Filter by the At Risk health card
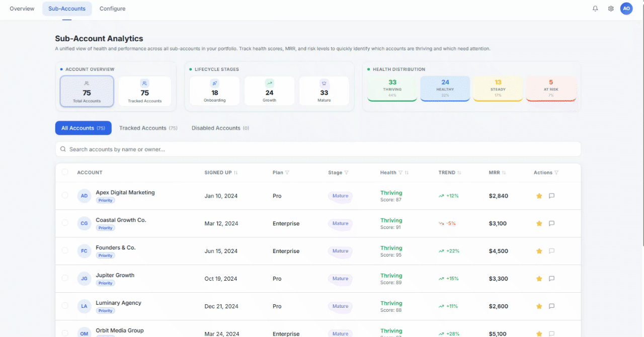Image resolution: width=644 pixels, height=337 pixels. click(551, 89)
